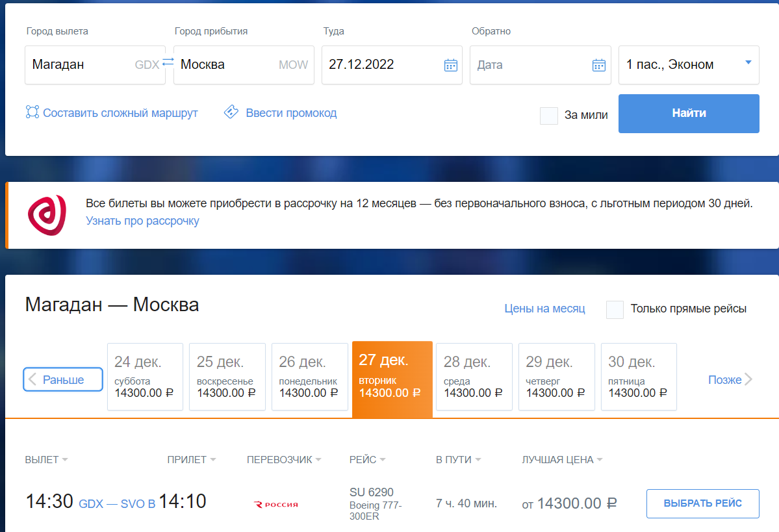Click price от 14300.00 ₽ in flight row
This screenshot has width=779, height=532.
click(569, 503)
